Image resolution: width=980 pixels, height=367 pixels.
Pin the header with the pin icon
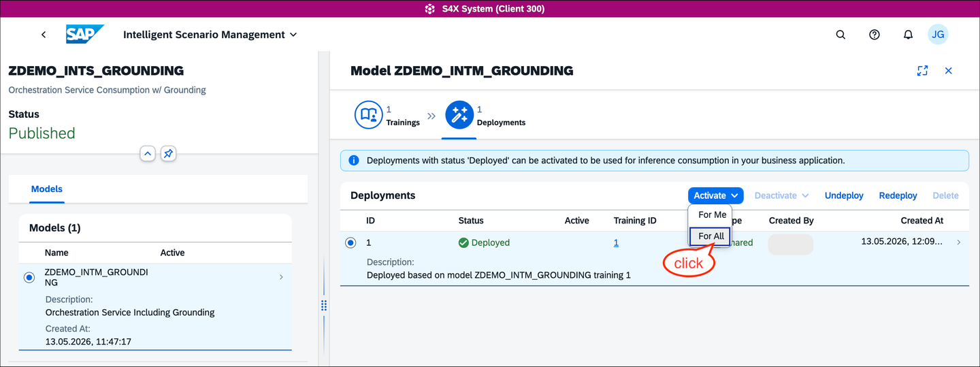(x=168, y=154)
